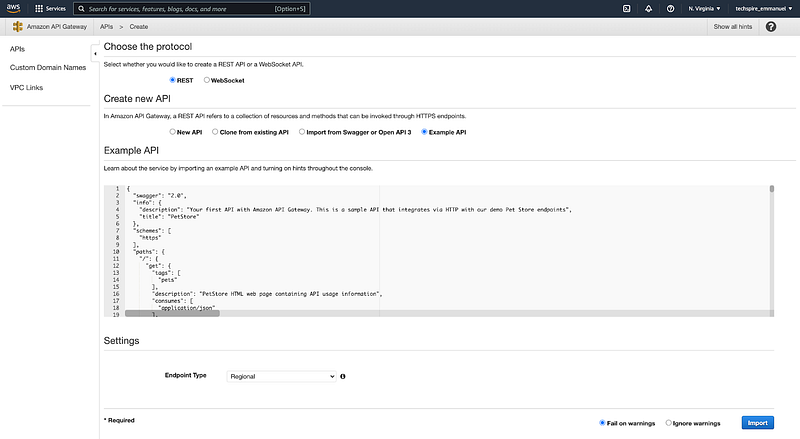Screen dimensions: 800x439
Task: Choose Import from Swagger or Open API 3
Action: [x=302, y=132]
